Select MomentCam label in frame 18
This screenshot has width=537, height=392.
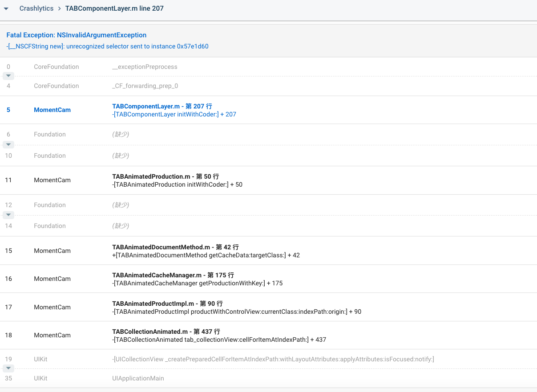click(52, 335)
